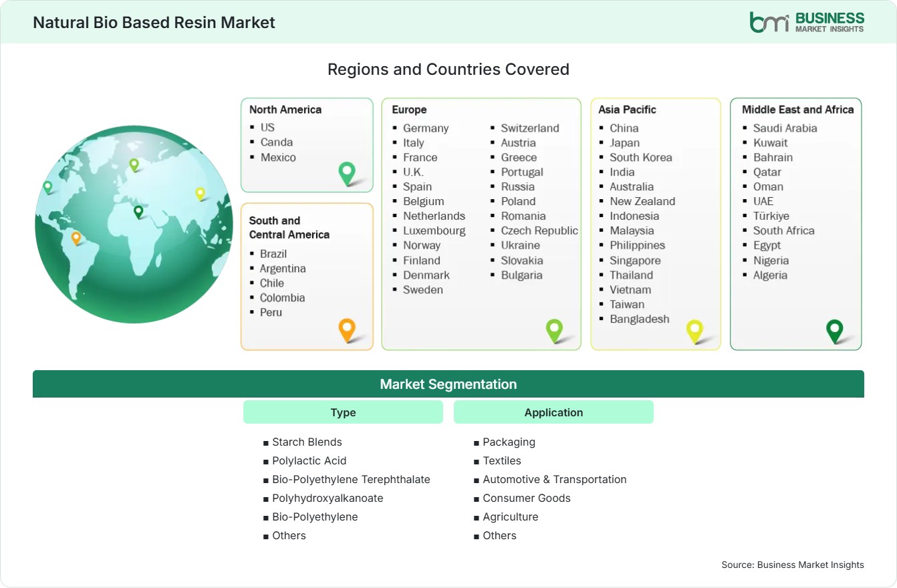The width and height of the screenshot is (897, 588).
Task: Click the yellow pin on the globe over Asia
Action: (x=200, y=194)
